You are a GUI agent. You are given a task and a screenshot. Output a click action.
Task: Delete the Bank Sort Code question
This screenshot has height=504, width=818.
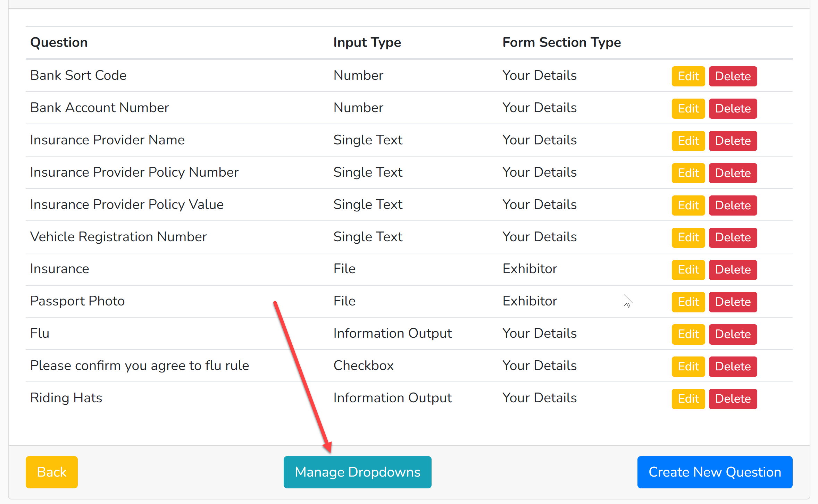(x=733, y=76)
